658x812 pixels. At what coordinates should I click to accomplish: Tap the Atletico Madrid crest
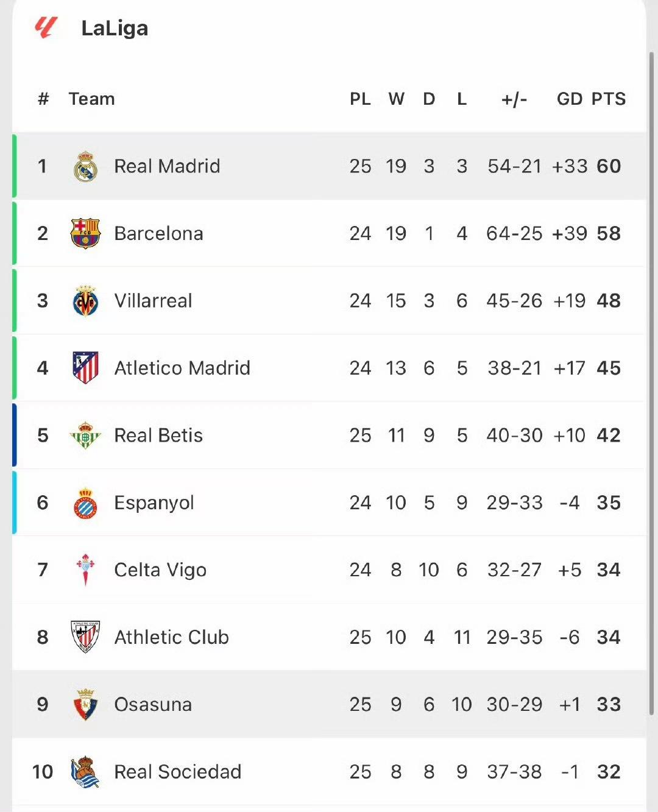click(x=85, y=368)
